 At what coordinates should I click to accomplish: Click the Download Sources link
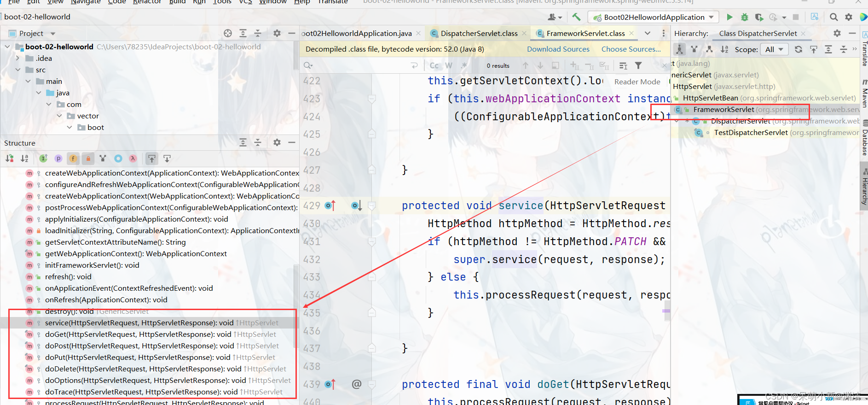(558, 49)
